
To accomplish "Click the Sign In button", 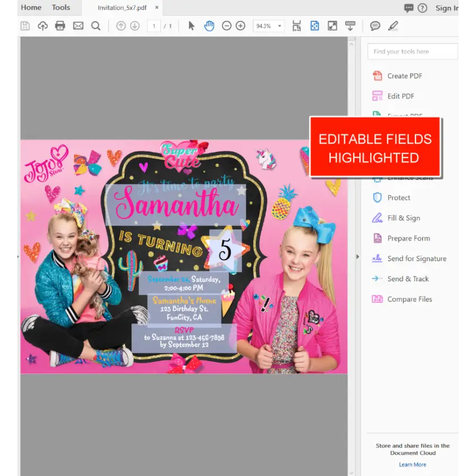I will pos(447,7).
